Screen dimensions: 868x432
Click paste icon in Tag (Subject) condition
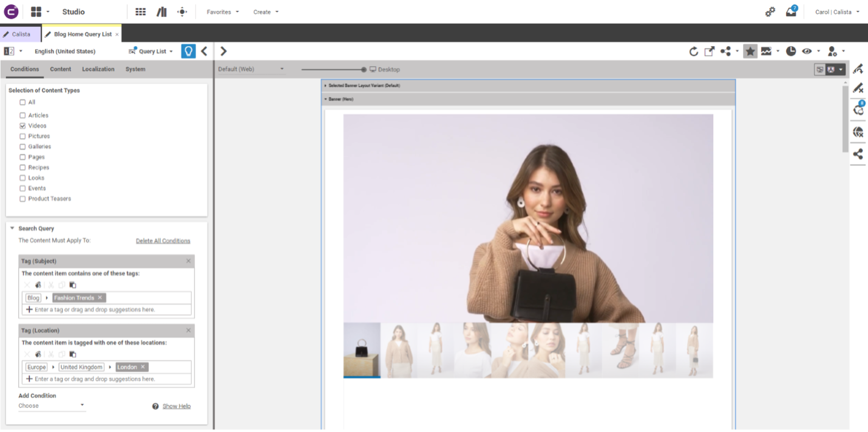tap(72, 285)
